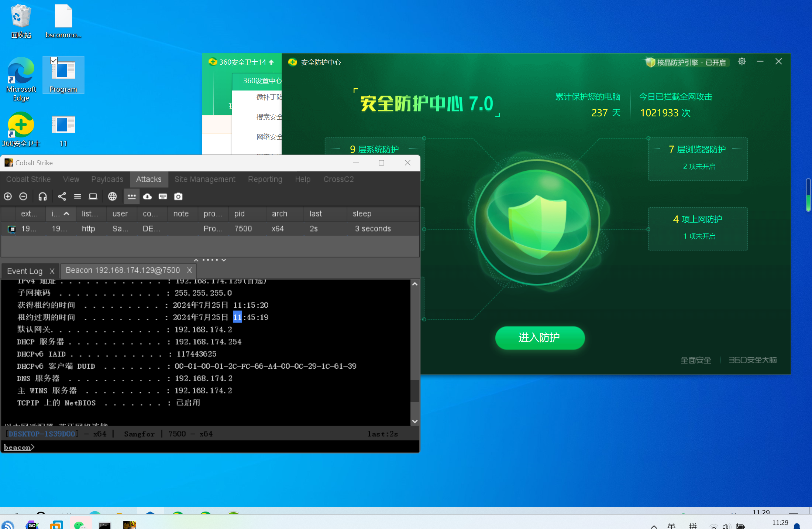812x529 pixels.
Task: Click the connect (plus circle) toolbar icon
Action: (8, 197)
